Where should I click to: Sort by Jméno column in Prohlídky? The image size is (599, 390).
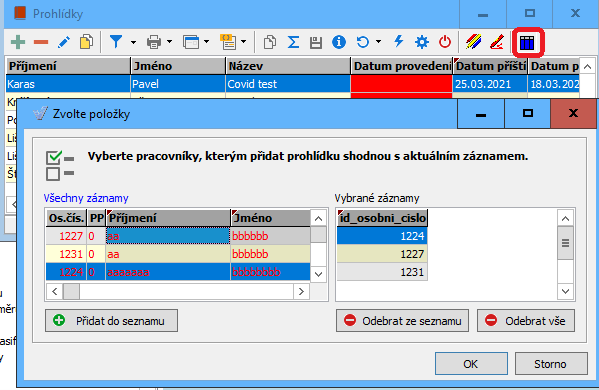pos(178,66)
